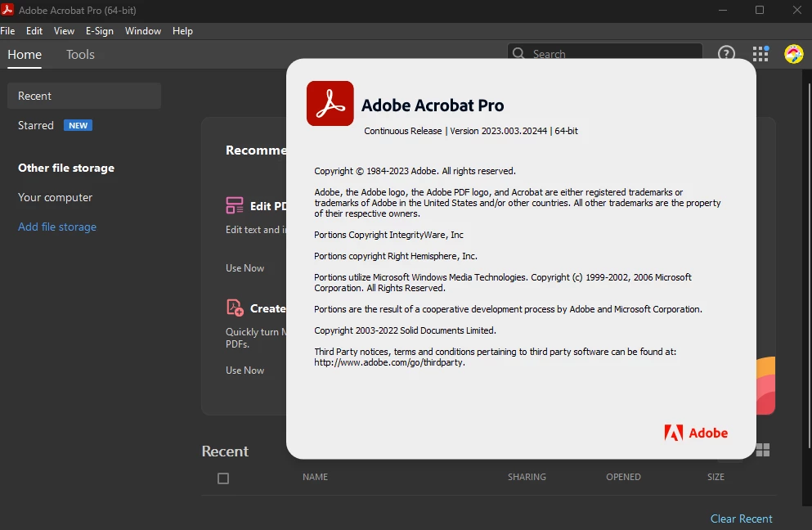Click the NEW badge beside Starred
This screenshot has height=530, width=812.
coord(79,125)
